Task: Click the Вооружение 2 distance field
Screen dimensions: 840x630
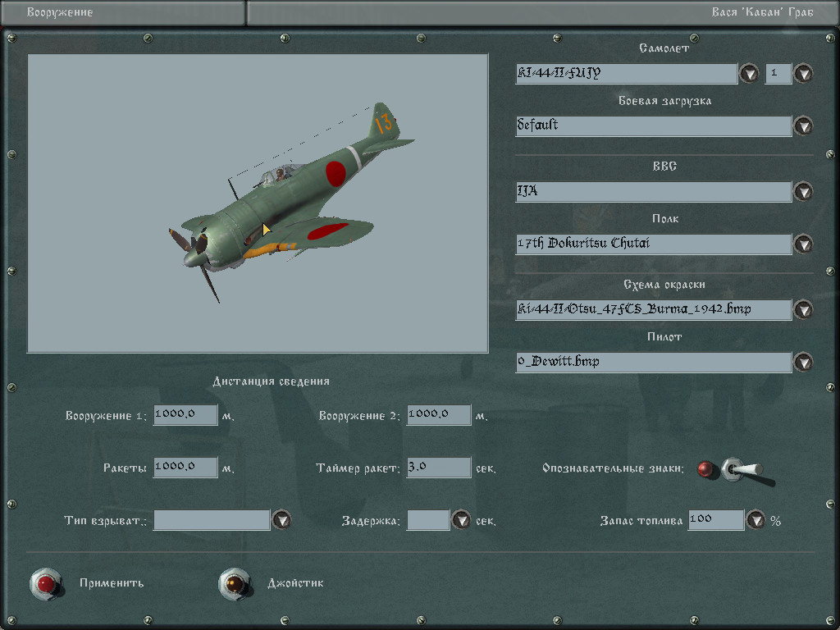Action: (438, 415)
